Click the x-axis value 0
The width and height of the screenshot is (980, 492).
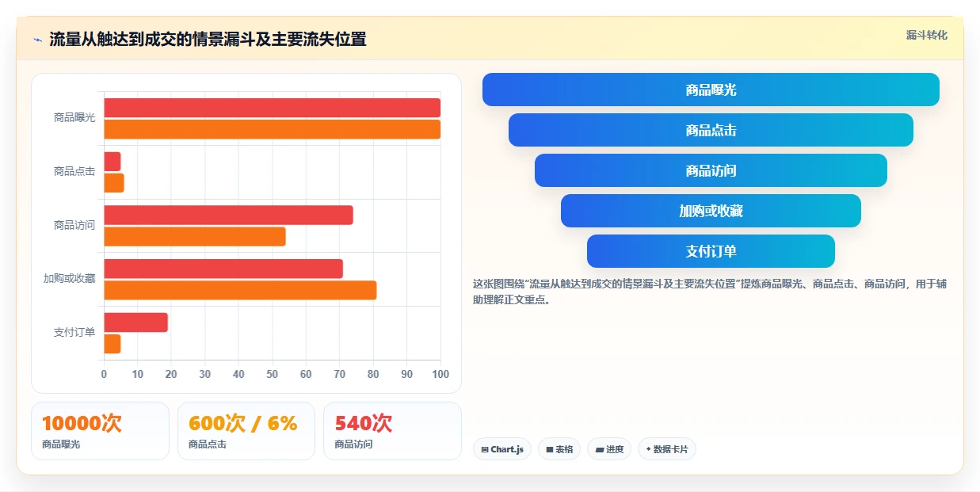pyautogui.click(x=104, y=374)
